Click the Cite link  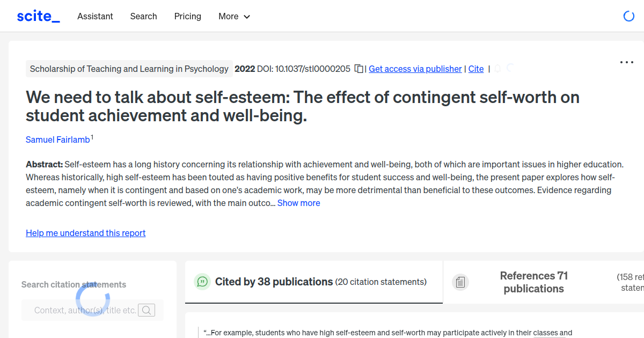(x=475, y=69)
